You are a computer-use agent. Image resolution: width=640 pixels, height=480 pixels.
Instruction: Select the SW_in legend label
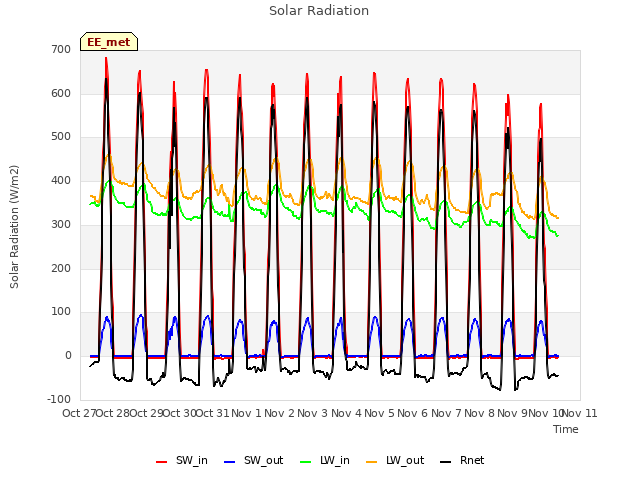[x=192, y=460]
